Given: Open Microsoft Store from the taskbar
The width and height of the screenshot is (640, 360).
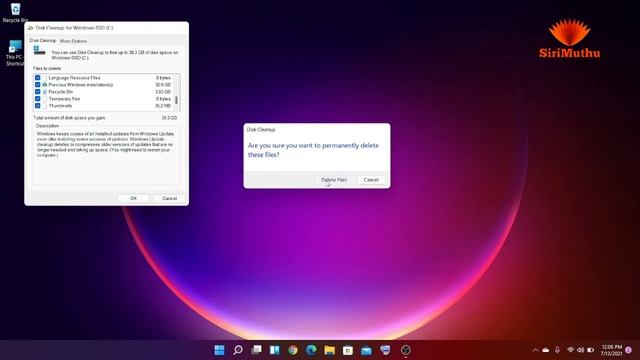Looking at the screenshot, I should [x=348, y=350].
